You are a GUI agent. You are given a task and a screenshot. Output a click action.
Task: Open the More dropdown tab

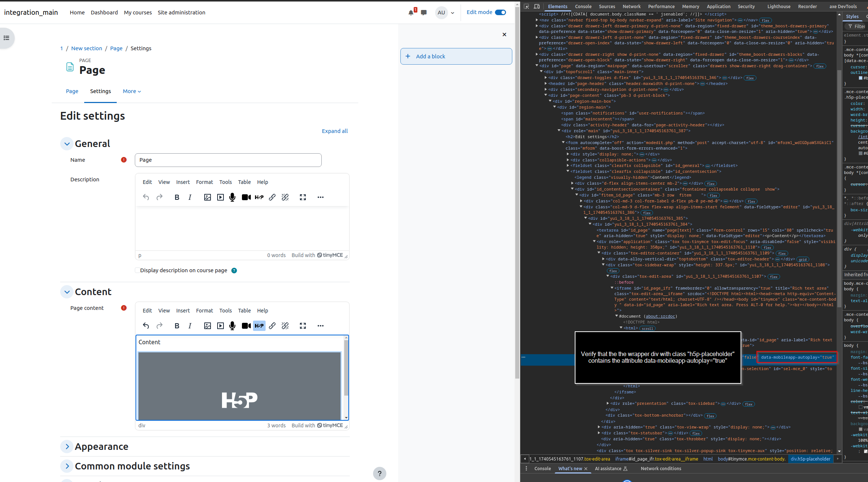coord(132,91)
